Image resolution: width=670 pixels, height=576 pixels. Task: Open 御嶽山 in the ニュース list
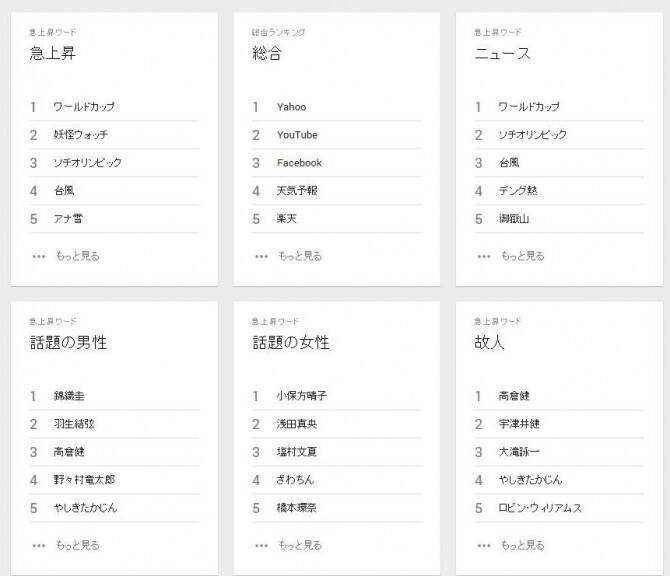(515, 219)
